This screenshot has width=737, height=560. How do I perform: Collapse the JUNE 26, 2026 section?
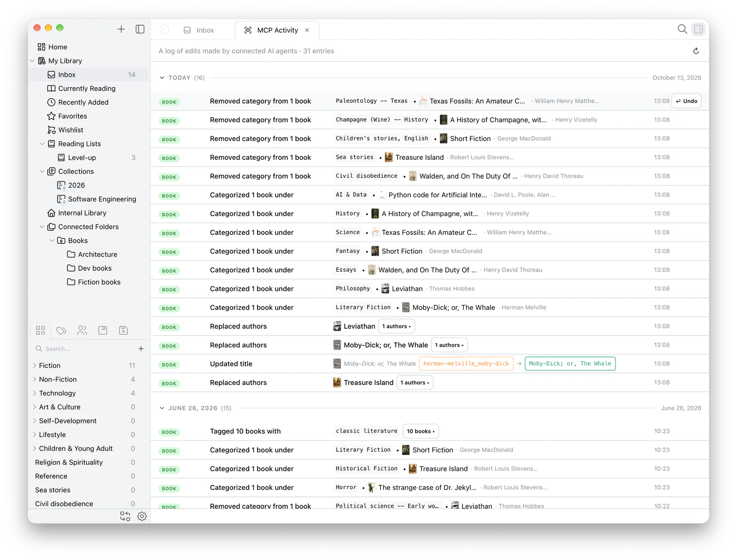pos(162,408)
